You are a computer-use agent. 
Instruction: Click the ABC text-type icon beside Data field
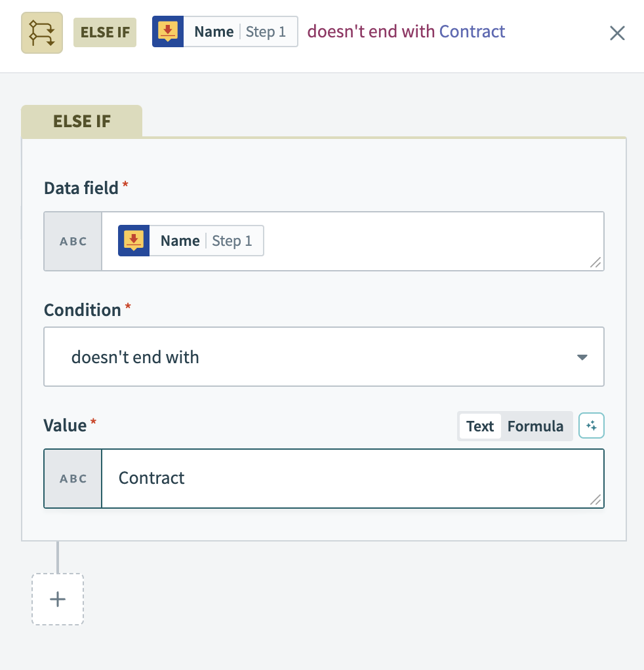[72, 241]
